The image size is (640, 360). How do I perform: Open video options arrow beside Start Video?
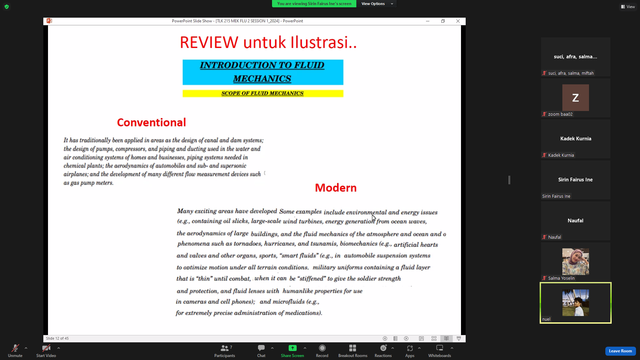tap(59, 348)
